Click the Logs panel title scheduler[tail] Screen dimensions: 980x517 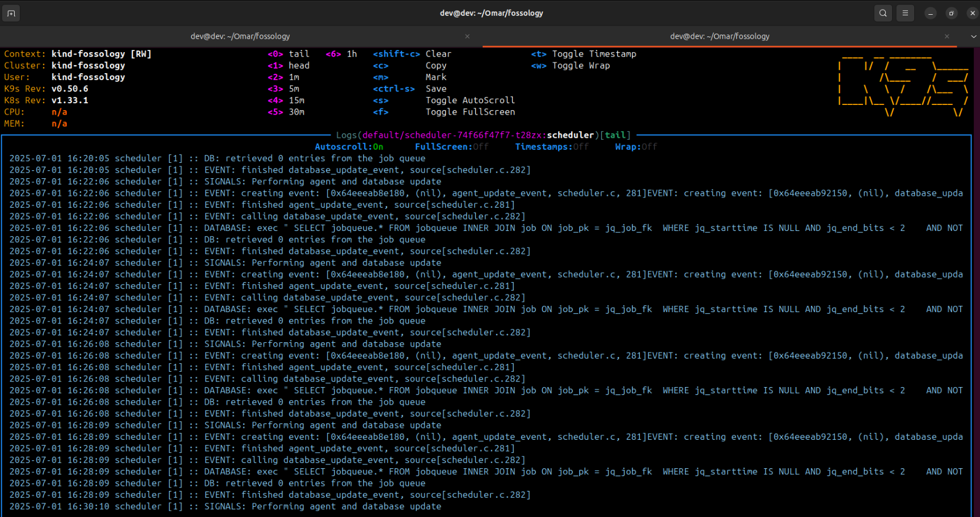pos(483,135)
